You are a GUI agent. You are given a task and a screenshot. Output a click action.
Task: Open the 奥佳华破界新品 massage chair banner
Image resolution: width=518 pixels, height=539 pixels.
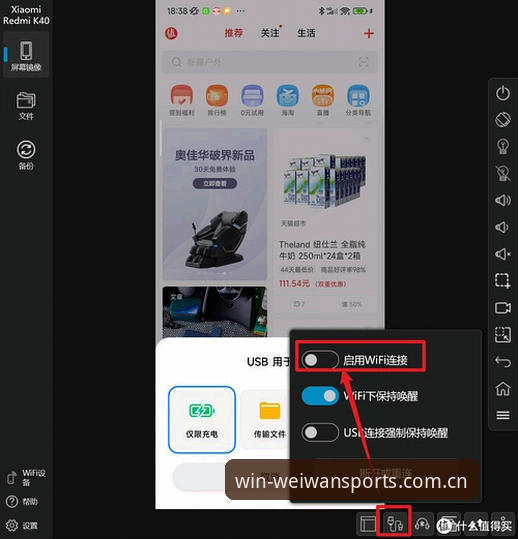[215, 204]
